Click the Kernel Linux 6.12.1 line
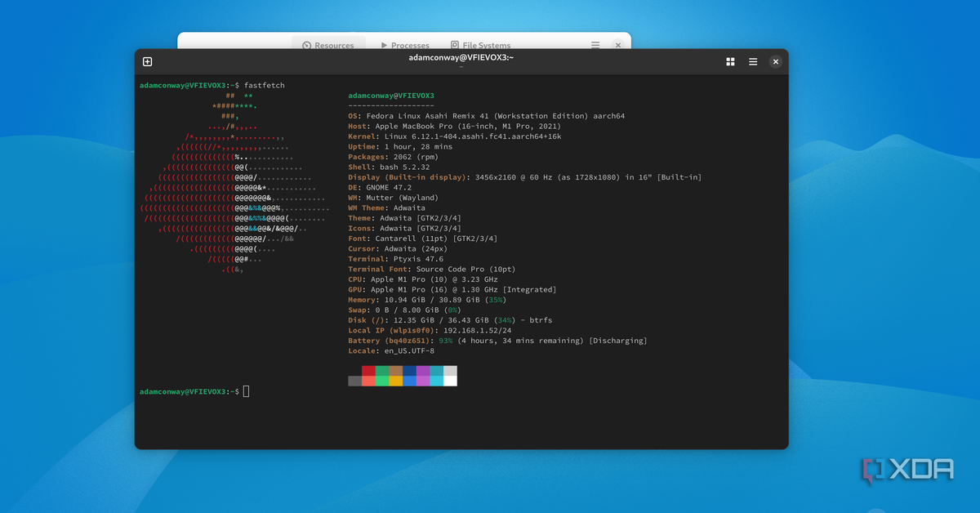 455,136
